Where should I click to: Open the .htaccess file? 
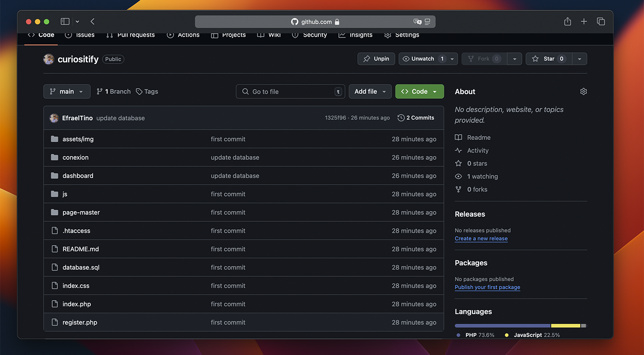point(76,231)
